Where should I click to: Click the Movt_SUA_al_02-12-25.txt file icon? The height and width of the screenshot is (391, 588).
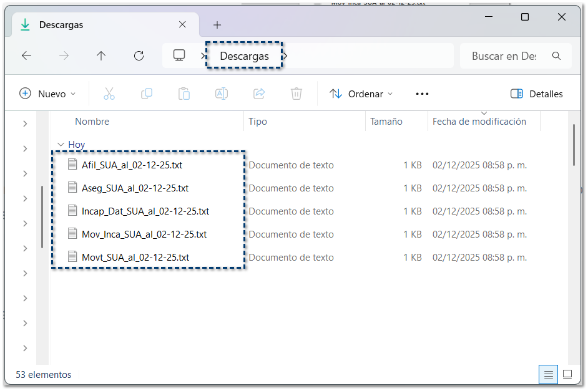point(72,256)
